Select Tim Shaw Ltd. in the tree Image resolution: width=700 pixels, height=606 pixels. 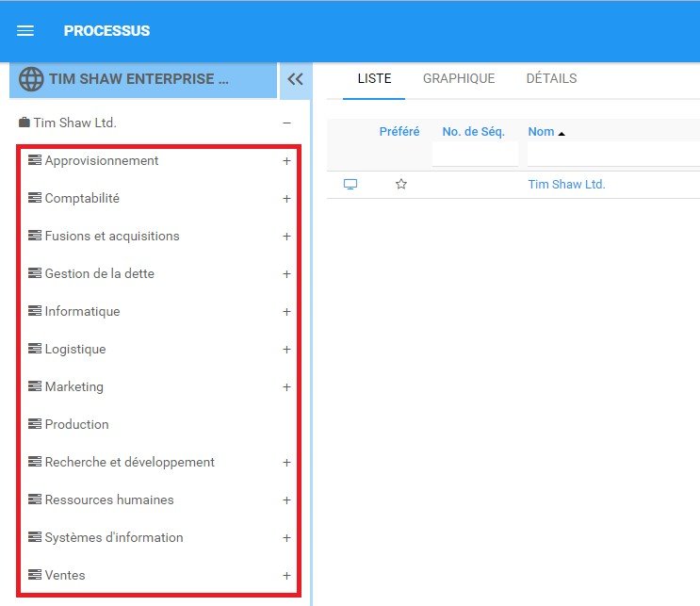coord(74,123)
